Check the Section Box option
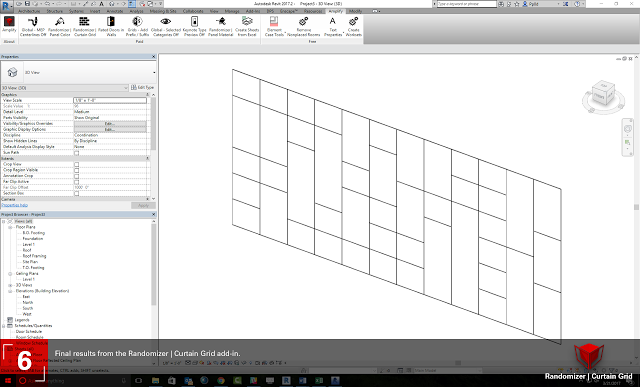 tap(76, 193)
